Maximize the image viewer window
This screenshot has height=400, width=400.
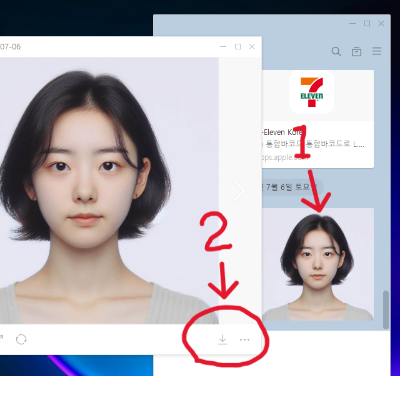pyautogui.click(x=238, y=47)
